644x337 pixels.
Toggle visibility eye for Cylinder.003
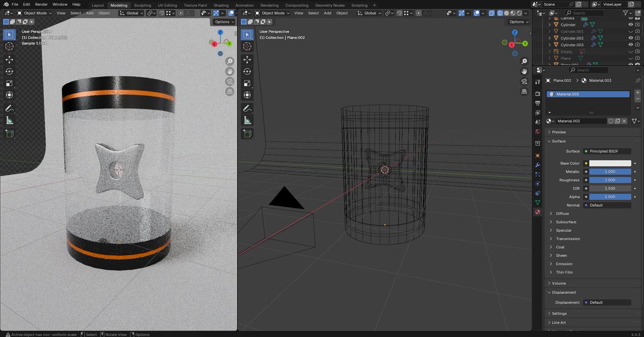631,45
